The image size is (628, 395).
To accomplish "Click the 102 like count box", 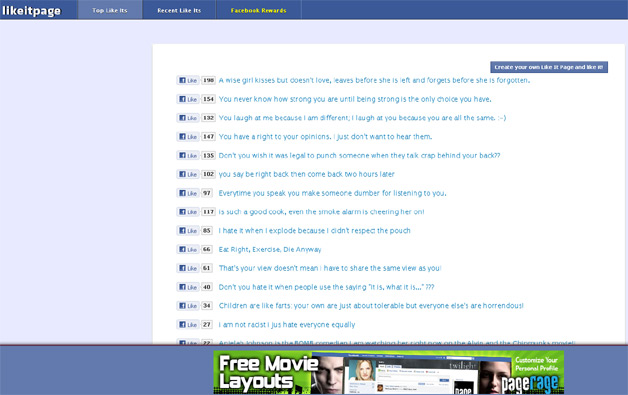I will [x=208, y=174].
